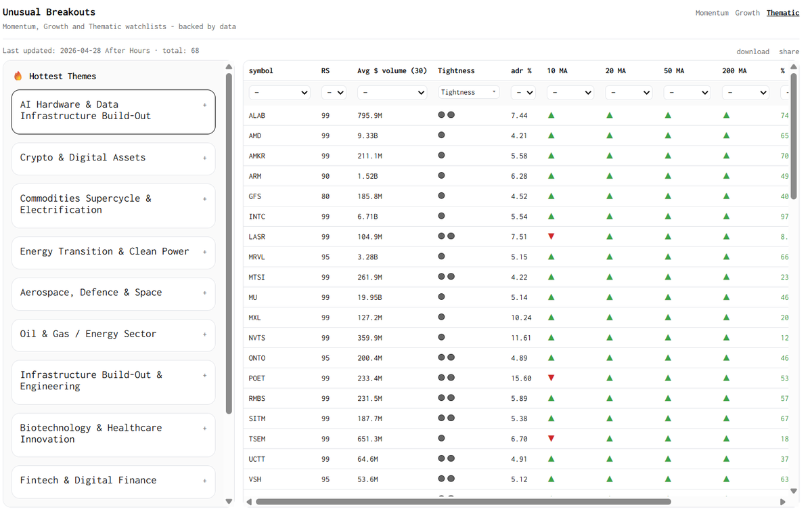Sort by the adr % column header
Screen dimensions: 812x520
point(521,70)
